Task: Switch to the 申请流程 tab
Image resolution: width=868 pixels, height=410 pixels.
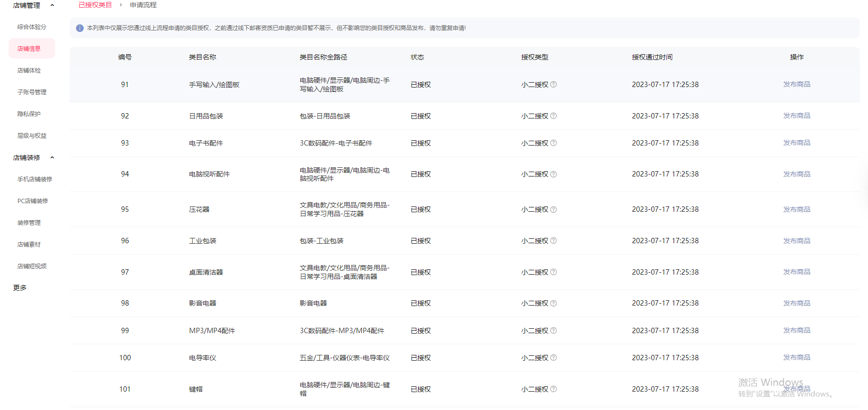Action: (143, 5)
